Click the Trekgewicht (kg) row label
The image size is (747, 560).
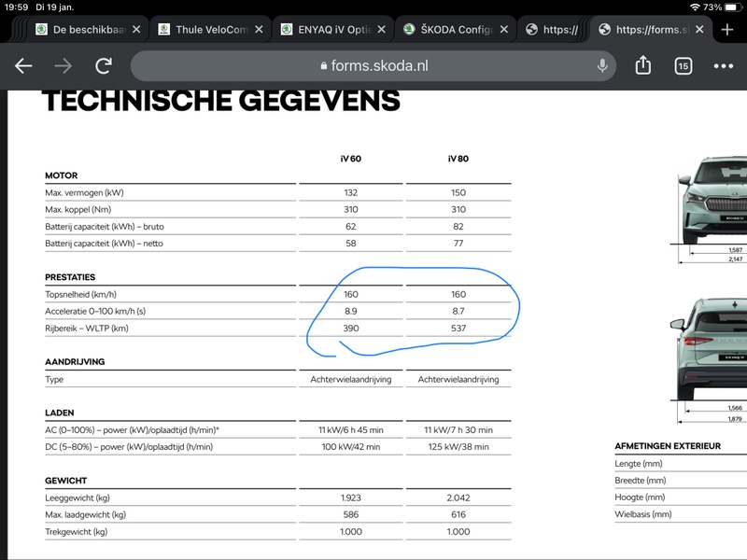(77, 531)
